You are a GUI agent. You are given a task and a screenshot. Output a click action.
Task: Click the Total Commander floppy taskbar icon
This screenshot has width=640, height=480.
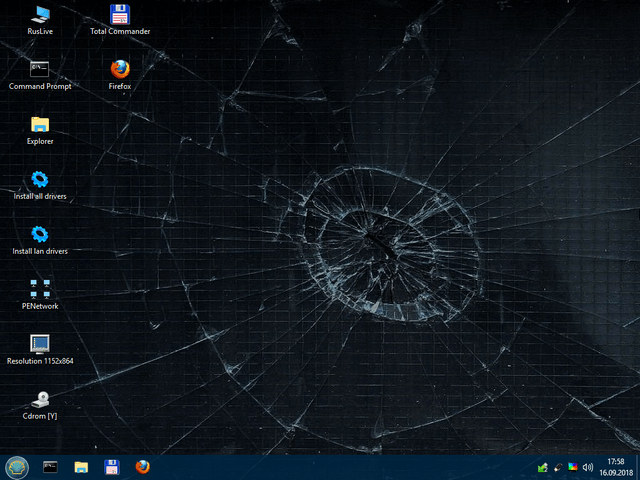coord(112,467)
